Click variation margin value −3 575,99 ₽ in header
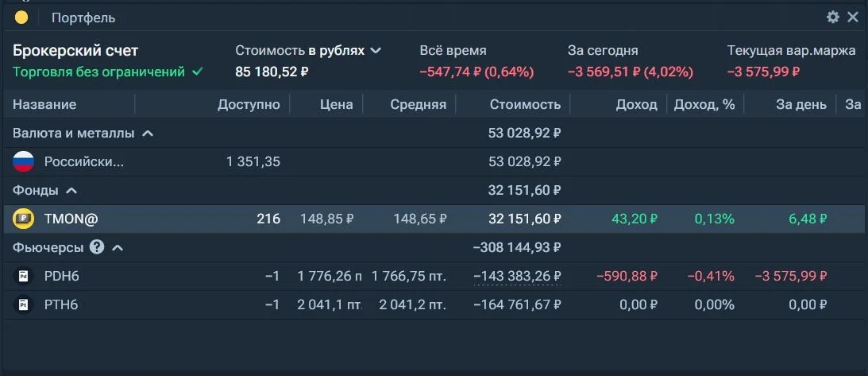This screenshot has height=376, width=868. pyautogui.click(x=763, y=72)
